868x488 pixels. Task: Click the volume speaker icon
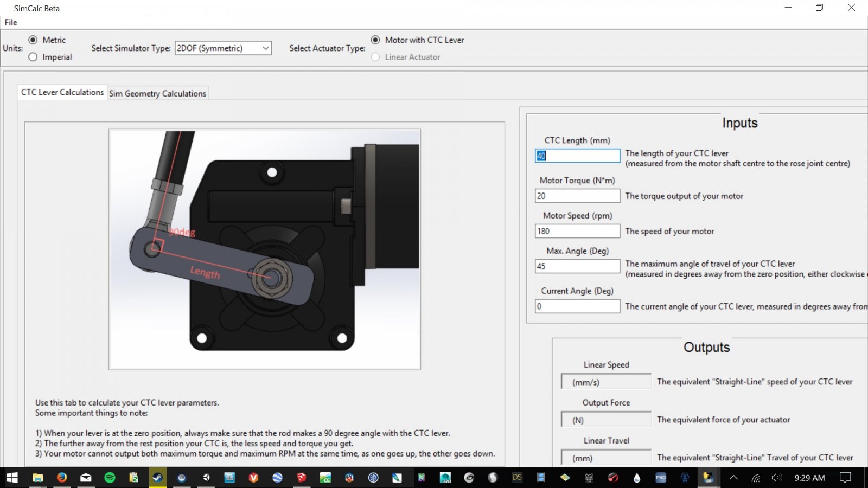pos(776,478)
